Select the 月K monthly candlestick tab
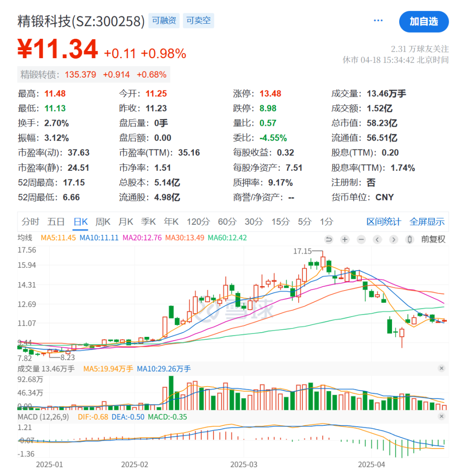Viewport: 454px width, 476px height. tap(126, 221)
